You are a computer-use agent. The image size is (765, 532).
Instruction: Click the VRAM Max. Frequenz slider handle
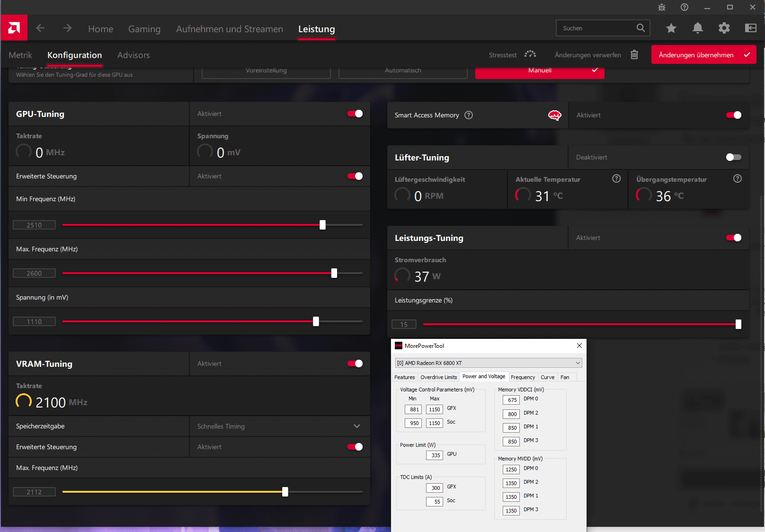click(x=285, y=492)
